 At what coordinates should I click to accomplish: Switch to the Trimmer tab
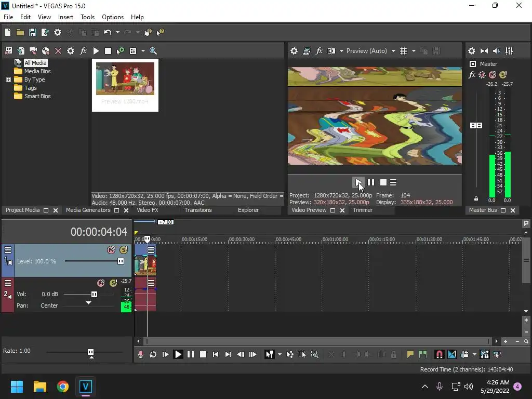(362, 210)
